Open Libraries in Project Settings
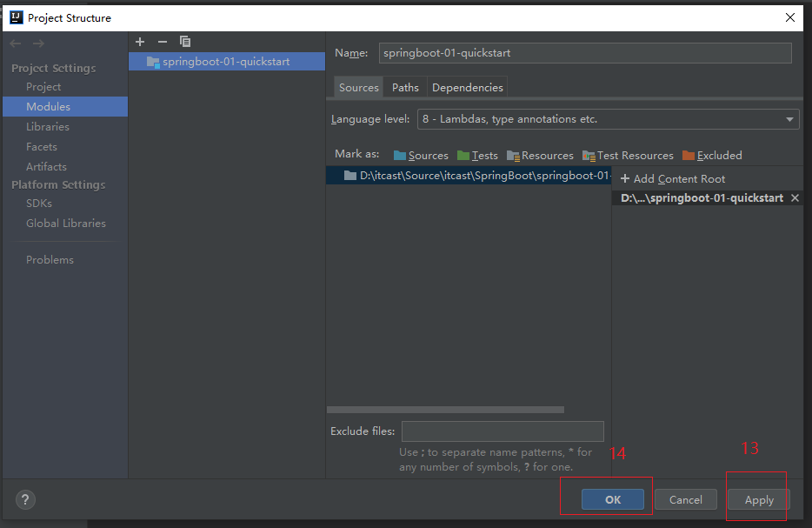Image resolution: width=812 pixels, height=528 pixels. coord(48,127)
